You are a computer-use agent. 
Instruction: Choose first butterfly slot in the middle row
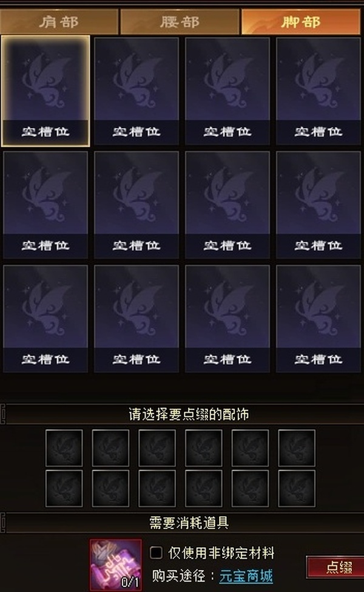(45, 205)
